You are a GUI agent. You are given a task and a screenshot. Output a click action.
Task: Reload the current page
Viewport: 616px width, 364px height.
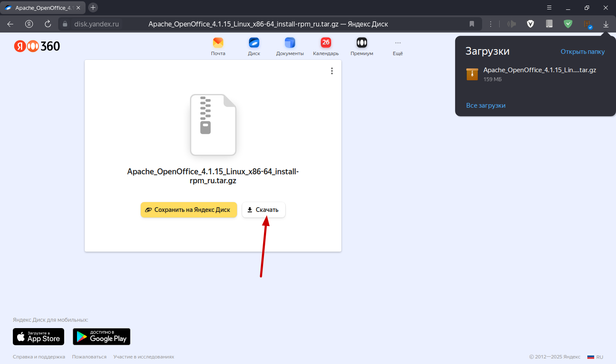point(48,24)
